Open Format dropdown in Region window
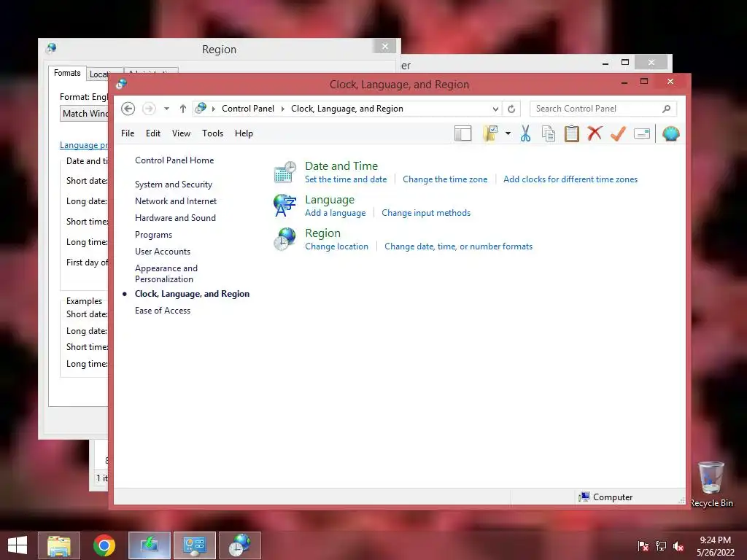 point(85,113)
